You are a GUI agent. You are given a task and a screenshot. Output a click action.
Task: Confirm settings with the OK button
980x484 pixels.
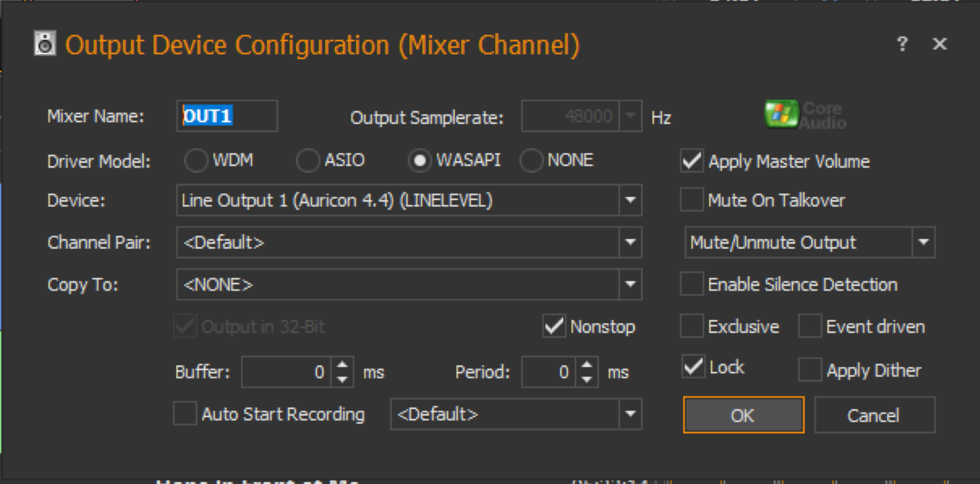pyautogui.click(x=743, y=415)
